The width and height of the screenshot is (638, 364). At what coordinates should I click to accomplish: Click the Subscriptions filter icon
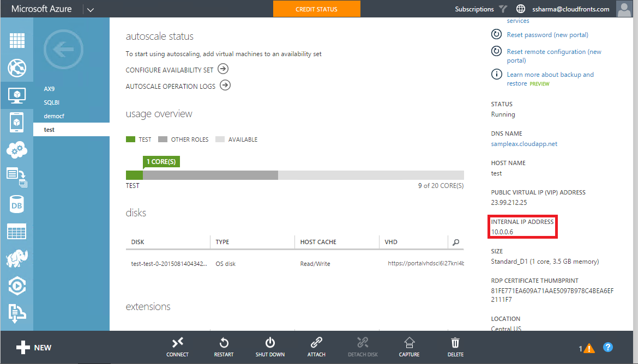pos(503,9)
